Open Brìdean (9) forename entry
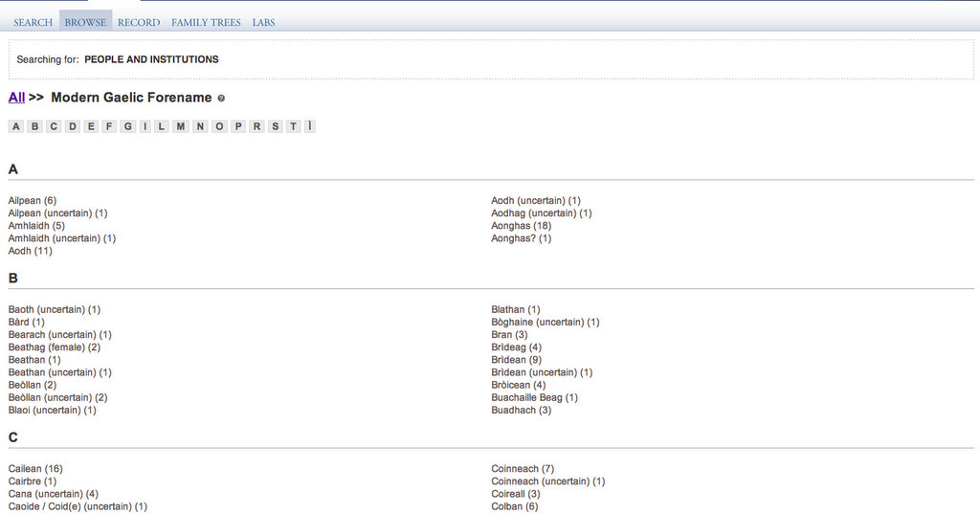Screen dimensions: 980x514 [x=516, y=360]
